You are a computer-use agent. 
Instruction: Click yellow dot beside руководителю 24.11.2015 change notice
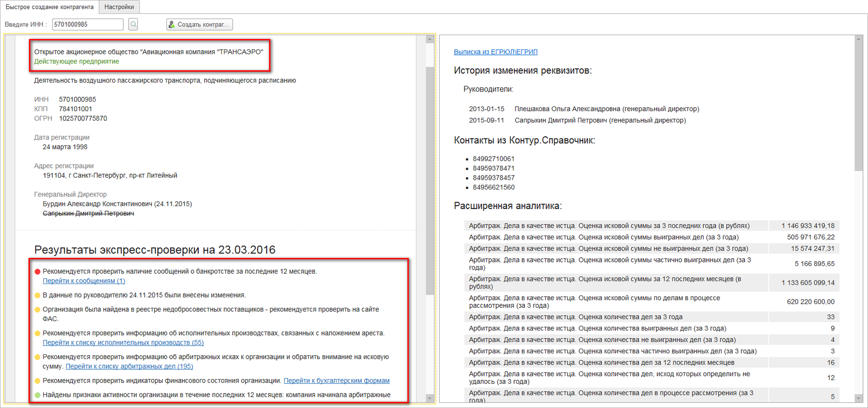click(x=37, y=295)
